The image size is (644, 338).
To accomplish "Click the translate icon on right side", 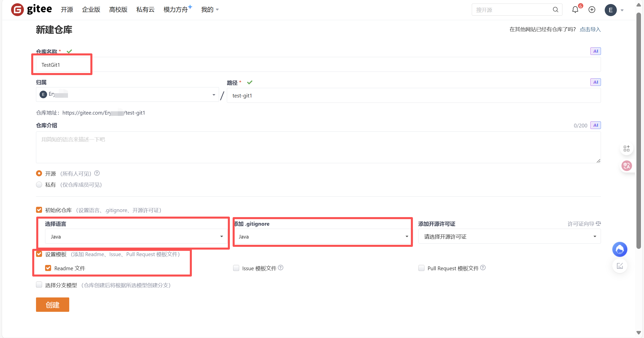I will click(626, 166).
